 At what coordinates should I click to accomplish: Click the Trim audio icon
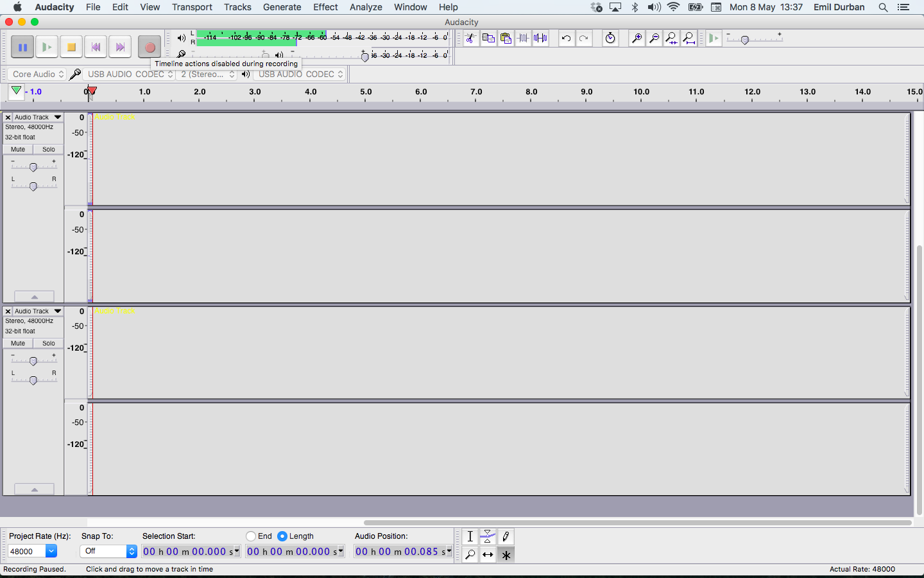pyautogui.click(x=523, y=38)
